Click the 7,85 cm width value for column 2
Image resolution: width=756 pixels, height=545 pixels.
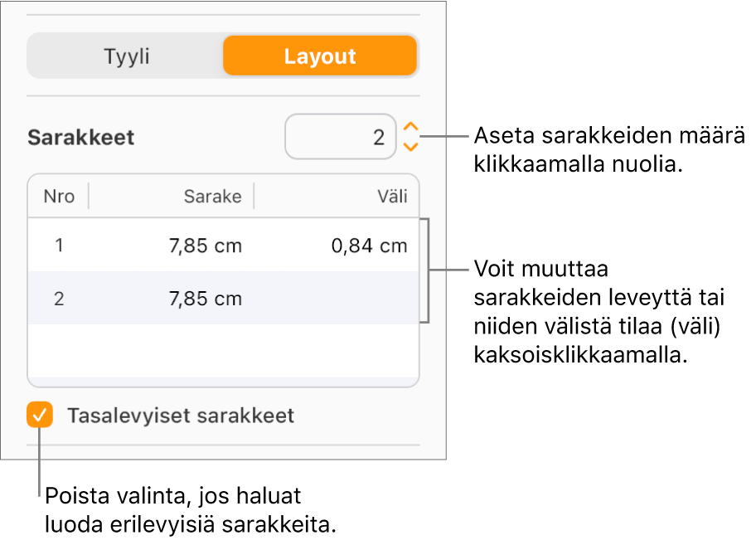pos(205,299)
